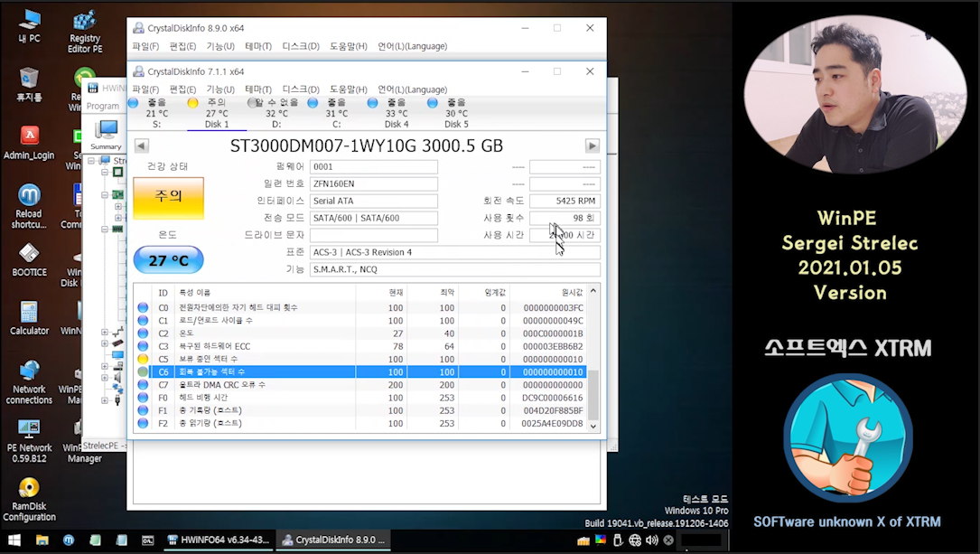Select the Disk 1 drive tab
Screen dimensions: 980x554
(217, 113)
